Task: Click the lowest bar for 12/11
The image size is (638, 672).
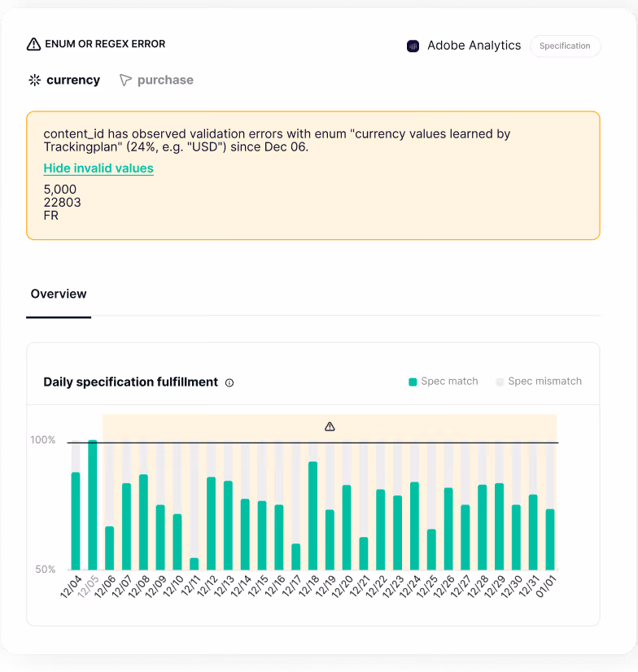Action: coord(194,564)
